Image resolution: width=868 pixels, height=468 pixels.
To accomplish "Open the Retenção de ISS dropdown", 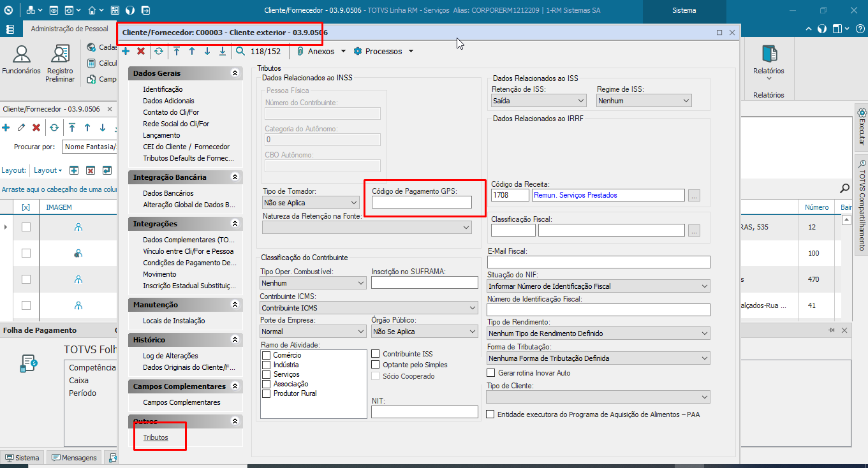I will point(538,101).
